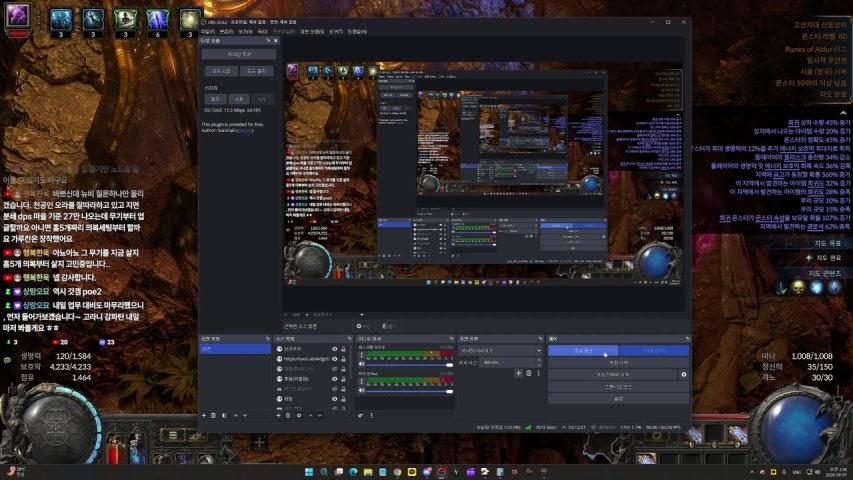Open source properties gear in Sources toolbar
This screenshot has height=480, width=853.
[x=299, y=415]
